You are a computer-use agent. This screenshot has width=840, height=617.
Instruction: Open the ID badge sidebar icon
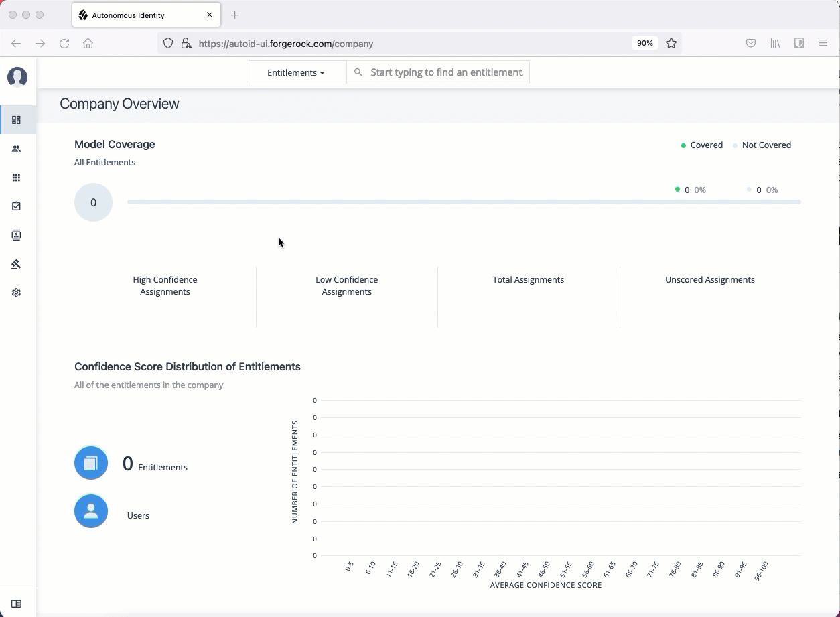(16, 235)
